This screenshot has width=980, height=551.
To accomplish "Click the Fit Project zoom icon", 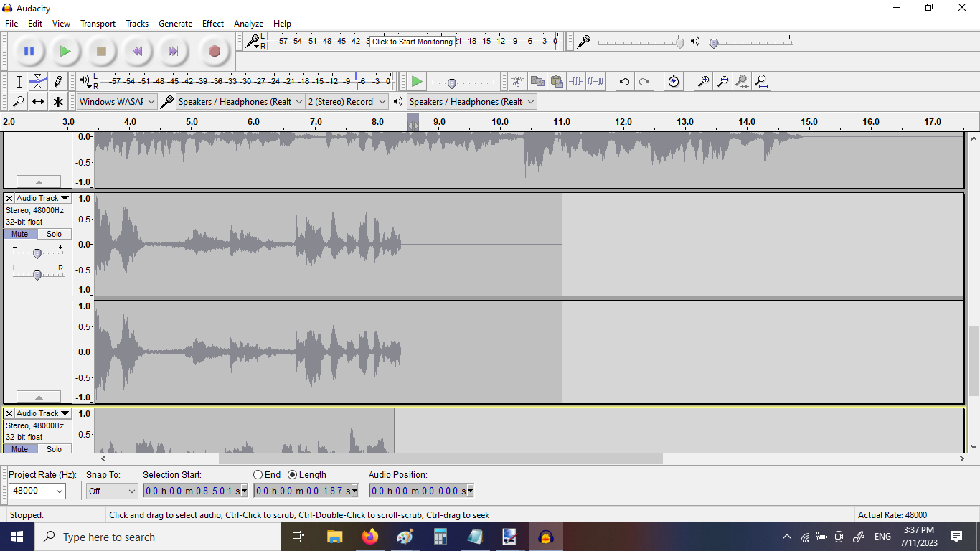I will pos(761,81).
